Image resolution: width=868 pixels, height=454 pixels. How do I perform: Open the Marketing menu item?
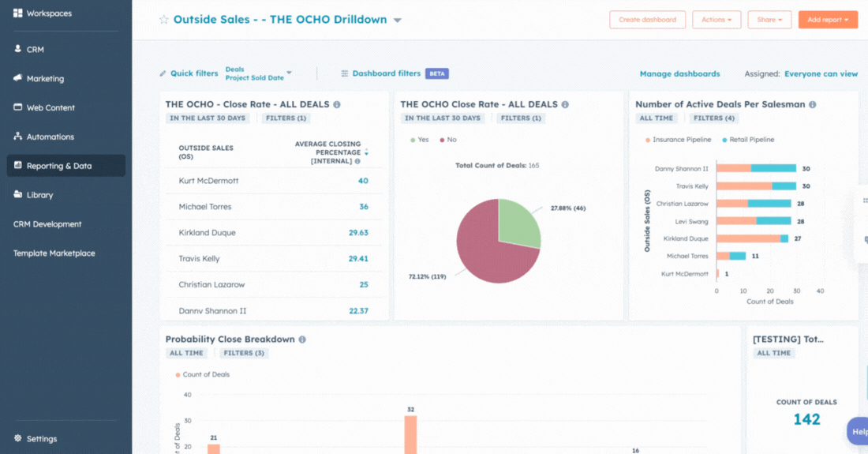coord(46,79)
